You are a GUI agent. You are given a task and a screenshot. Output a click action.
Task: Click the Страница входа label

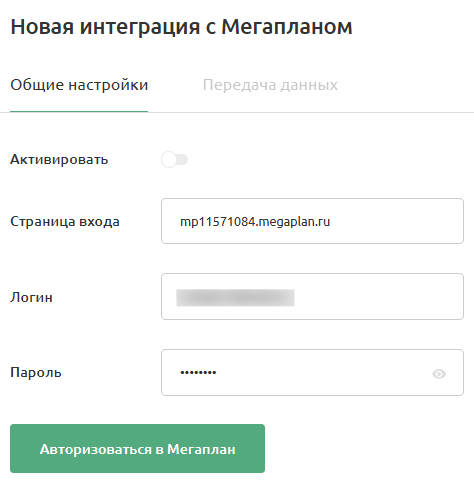pyautogui.click(x=65, y=221)
